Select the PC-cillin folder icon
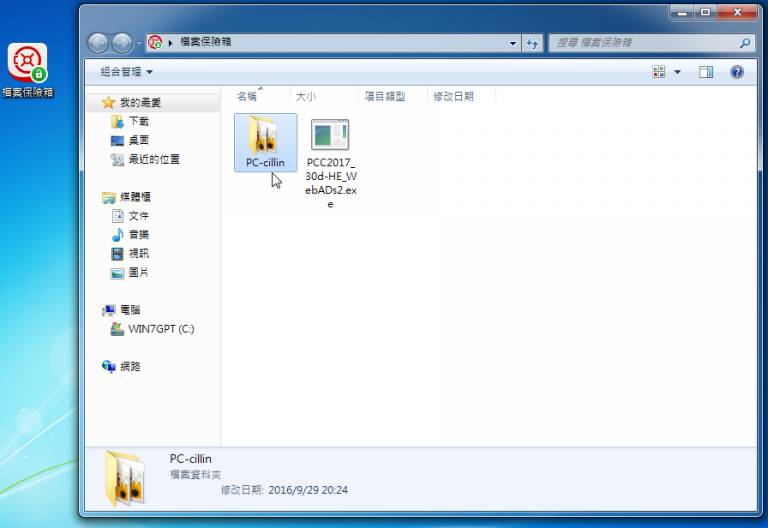 click(265, 135)
